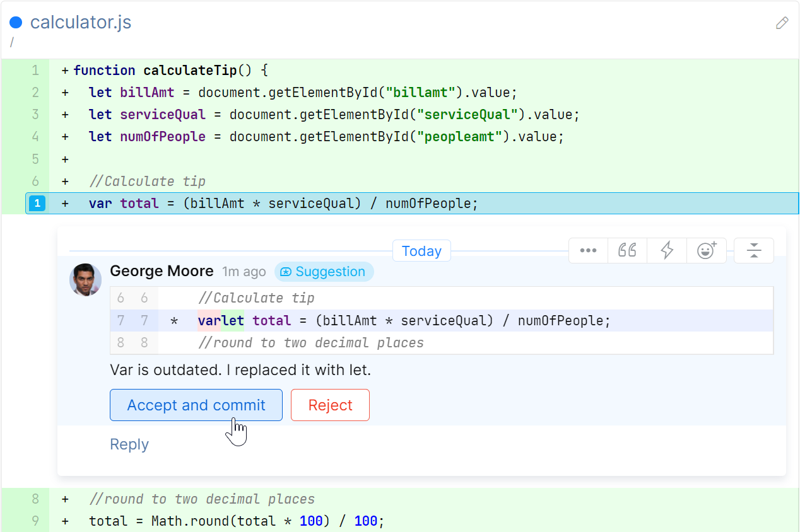This screenshot has width=800, height=532.
Task: Click the Reply link
Action: pos(129,444)
